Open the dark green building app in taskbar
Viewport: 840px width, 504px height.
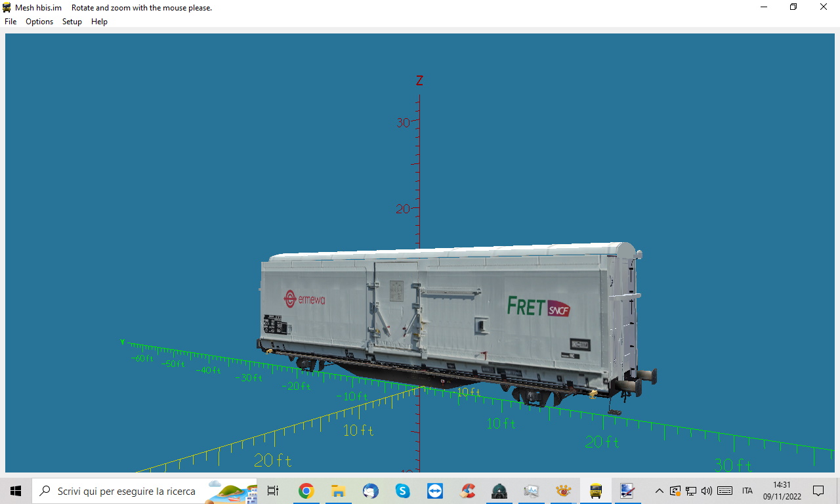499,491
